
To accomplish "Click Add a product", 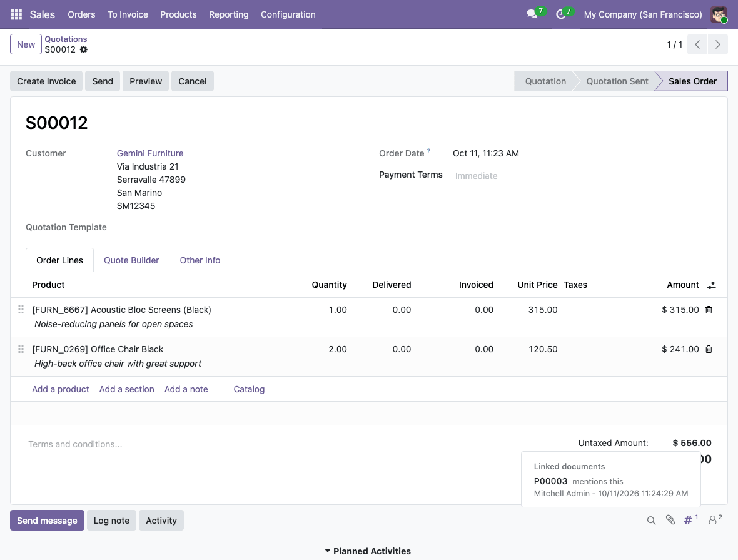I will coord(60,389).
